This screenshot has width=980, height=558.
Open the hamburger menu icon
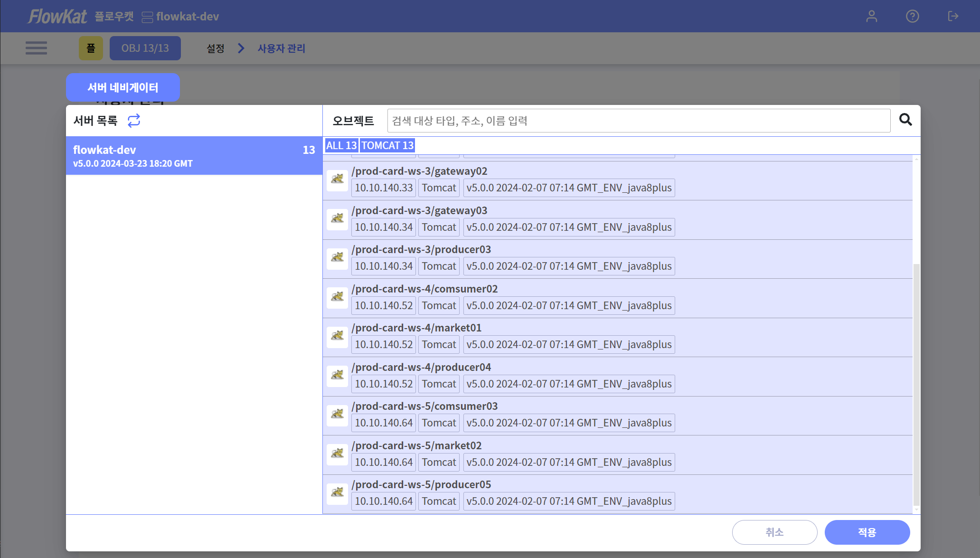[36, 48]
